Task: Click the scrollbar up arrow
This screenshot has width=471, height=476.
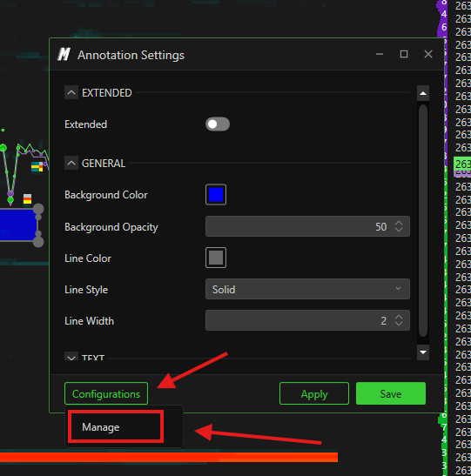Action: pos(423,93)
